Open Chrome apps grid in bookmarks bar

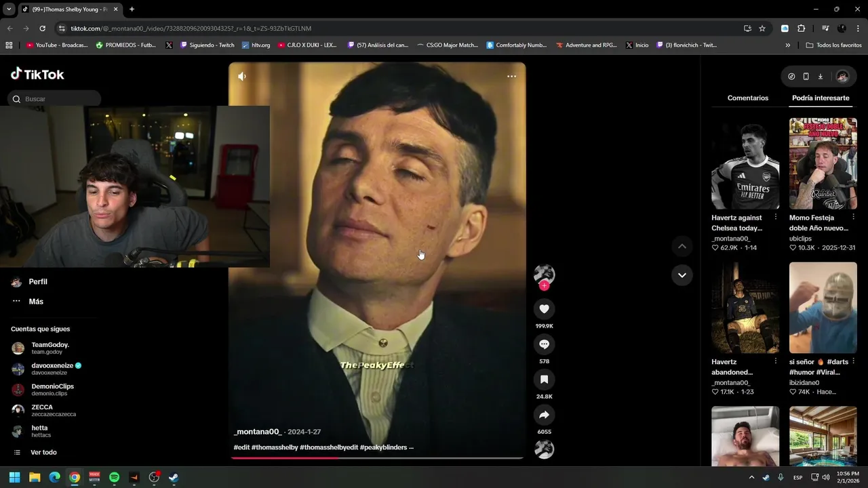pyautogui.click(x=9, y=45)
